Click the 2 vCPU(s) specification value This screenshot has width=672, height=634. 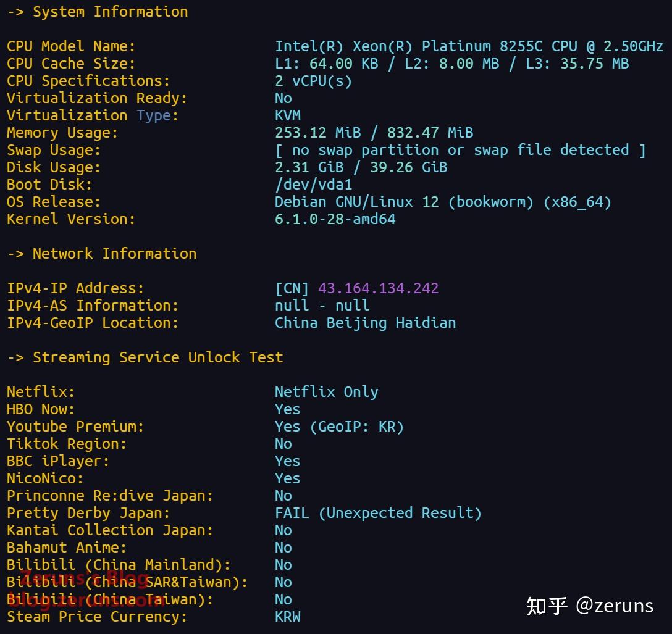(313, 81)
